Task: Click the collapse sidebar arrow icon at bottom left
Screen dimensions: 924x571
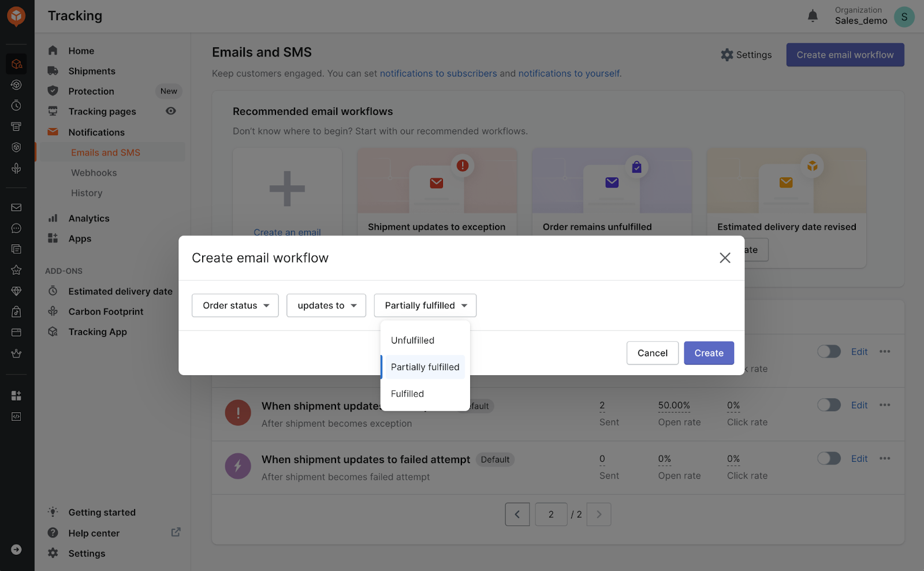Action: [16, 550]
